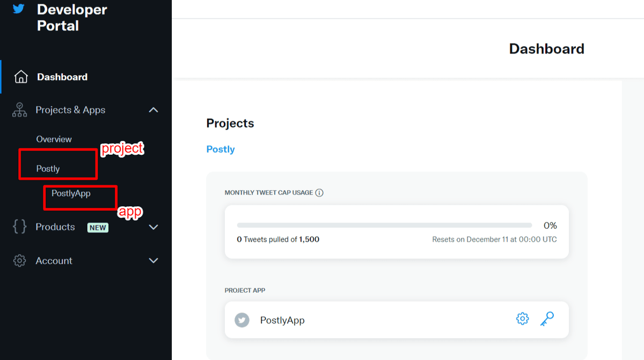Click the Developer Portal title
The image size is (644, 360).
(x=72, y=17)
